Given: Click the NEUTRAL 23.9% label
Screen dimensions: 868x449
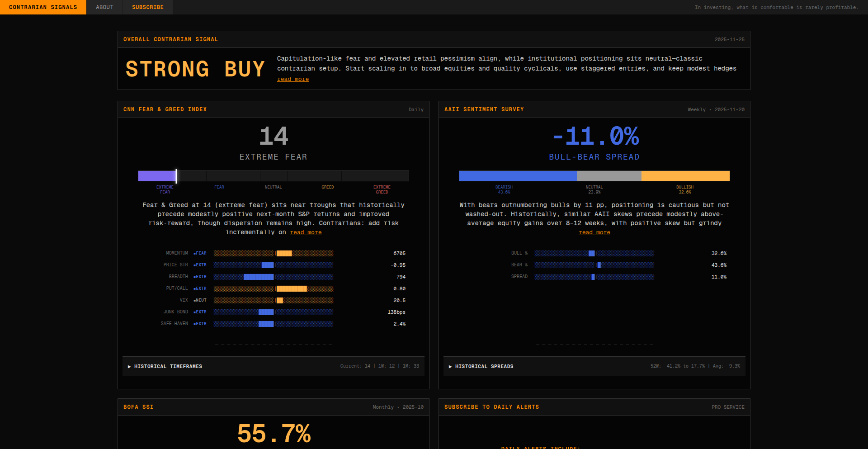Looking at the screenshot, I should [x=594, y=189].
